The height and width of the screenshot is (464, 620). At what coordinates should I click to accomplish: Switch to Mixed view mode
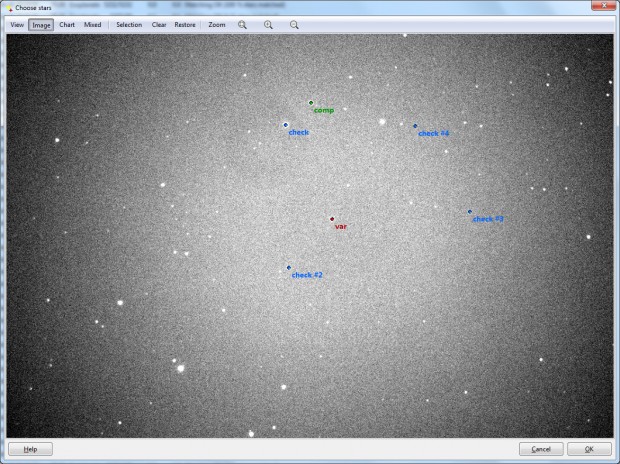pyautogui.click(x=93, y=25)
